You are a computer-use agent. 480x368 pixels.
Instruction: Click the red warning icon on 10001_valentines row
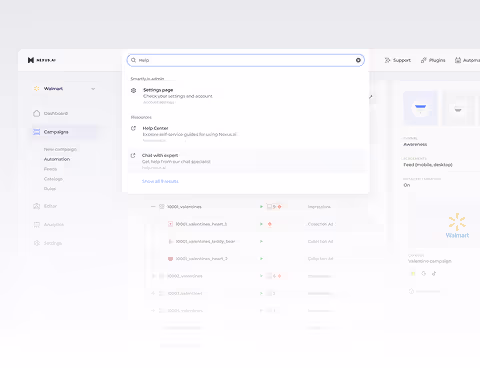pyautogui.click(x=279, y=207)
